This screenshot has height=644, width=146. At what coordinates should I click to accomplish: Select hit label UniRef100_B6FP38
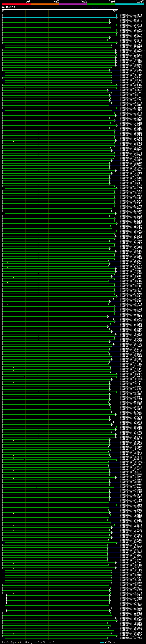coord(131,344)
